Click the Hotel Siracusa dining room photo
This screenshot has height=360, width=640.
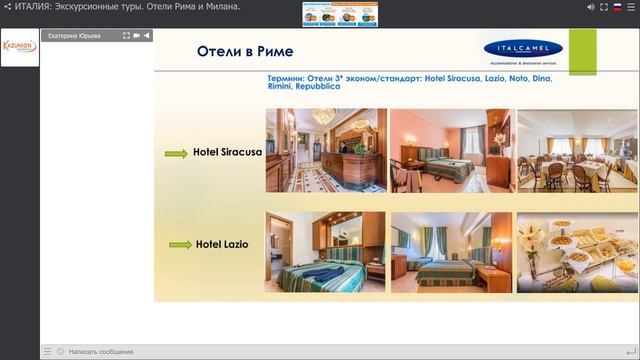(578, 151)
